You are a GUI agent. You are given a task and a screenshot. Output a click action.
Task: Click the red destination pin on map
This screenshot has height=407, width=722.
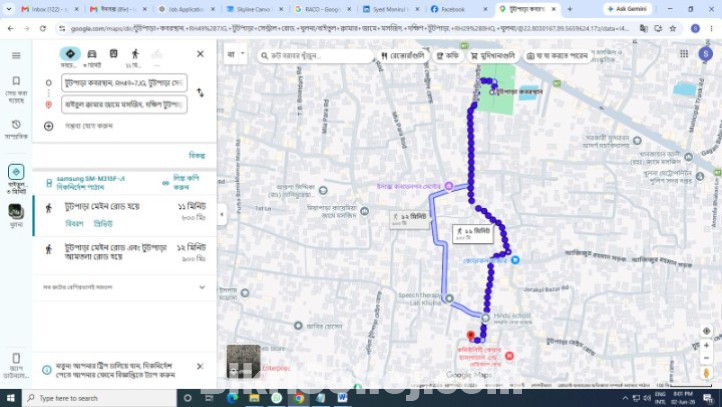[x=470, y=336]
